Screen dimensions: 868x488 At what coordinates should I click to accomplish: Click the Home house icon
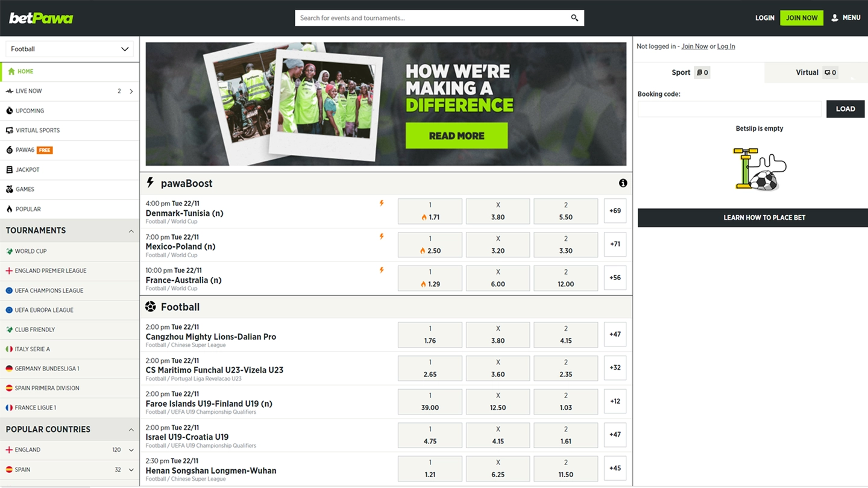tap(11, 71)
